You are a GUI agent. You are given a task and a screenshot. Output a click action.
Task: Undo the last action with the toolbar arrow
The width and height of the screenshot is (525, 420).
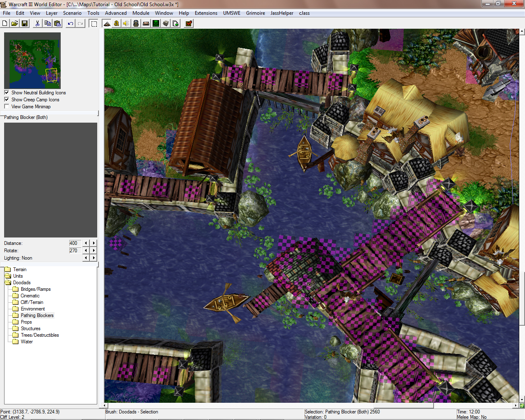(71, 23)
